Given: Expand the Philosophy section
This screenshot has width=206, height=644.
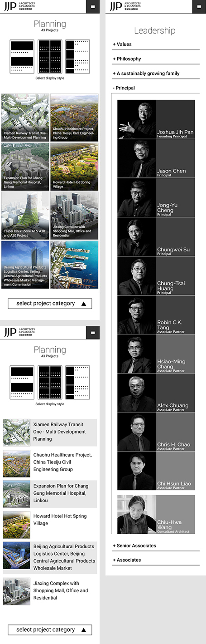Looking at the screenshot, I should click(x=156, y=59).
